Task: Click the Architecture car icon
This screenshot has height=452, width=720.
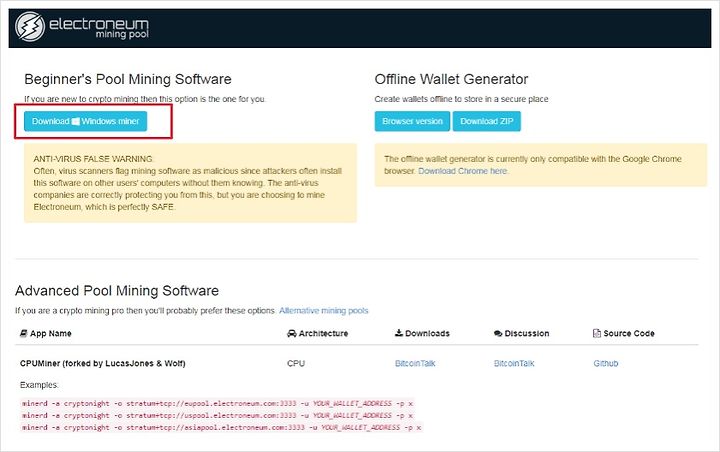Action: pos(292,333)
